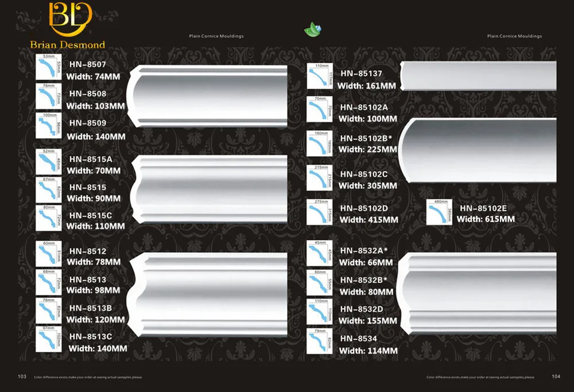
Task: Open the HN-85102A profile diagram thumbnail
Action: [320, 109]
